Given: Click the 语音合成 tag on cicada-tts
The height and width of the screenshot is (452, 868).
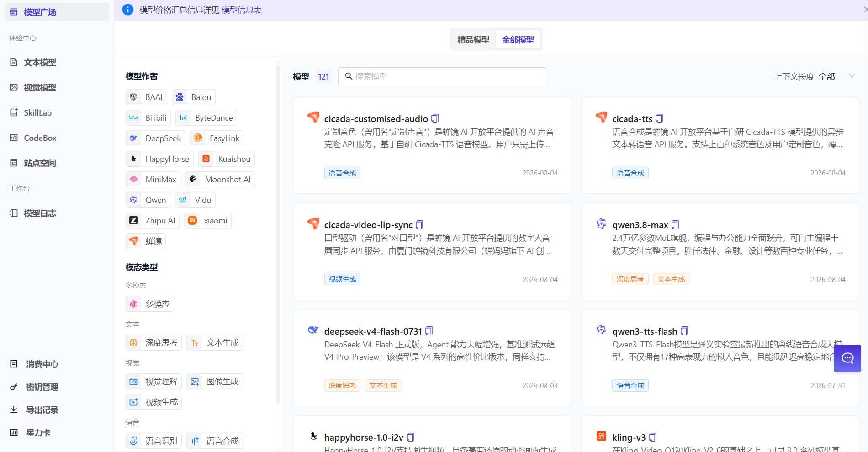Looking at the screenshot, I should [630, 173].
